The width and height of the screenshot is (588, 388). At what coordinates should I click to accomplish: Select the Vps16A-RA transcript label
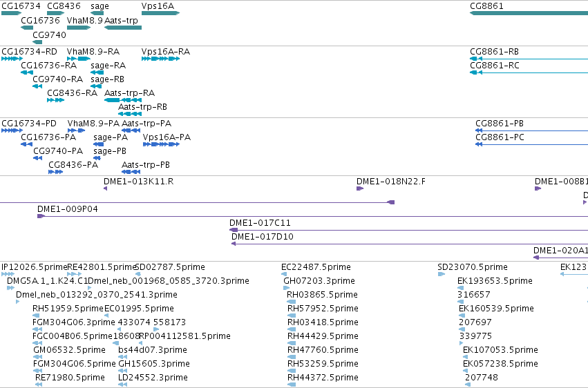(166, 52)
